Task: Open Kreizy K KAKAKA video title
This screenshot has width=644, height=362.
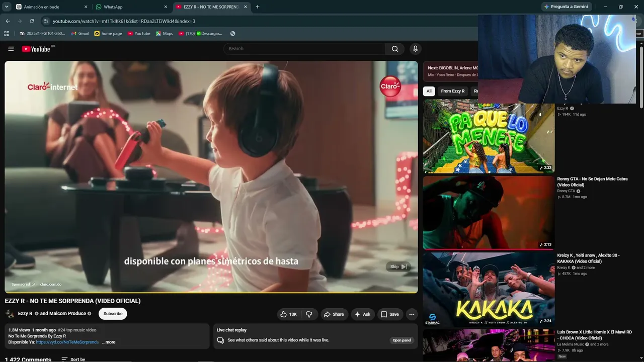Action: [588, 258]
